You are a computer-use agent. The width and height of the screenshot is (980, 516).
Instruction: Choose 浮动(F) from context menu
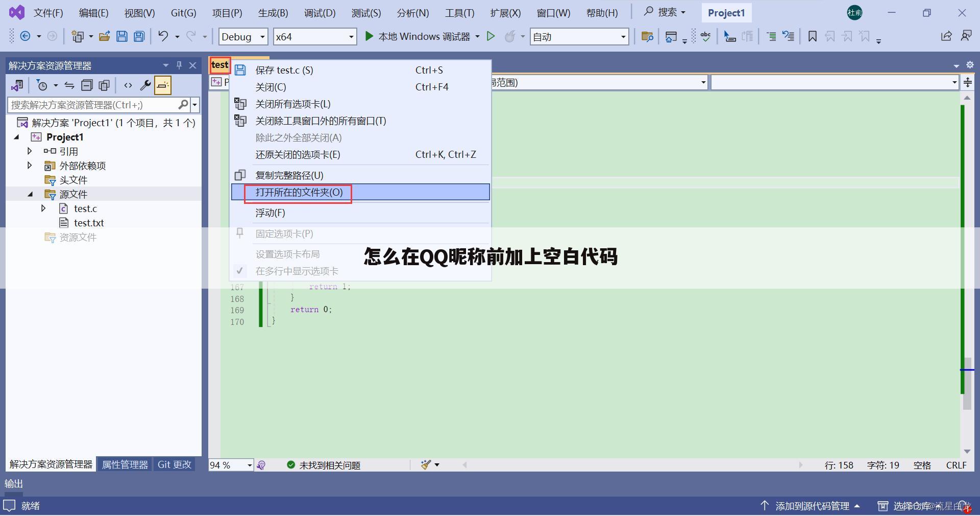tap(360, 213)
